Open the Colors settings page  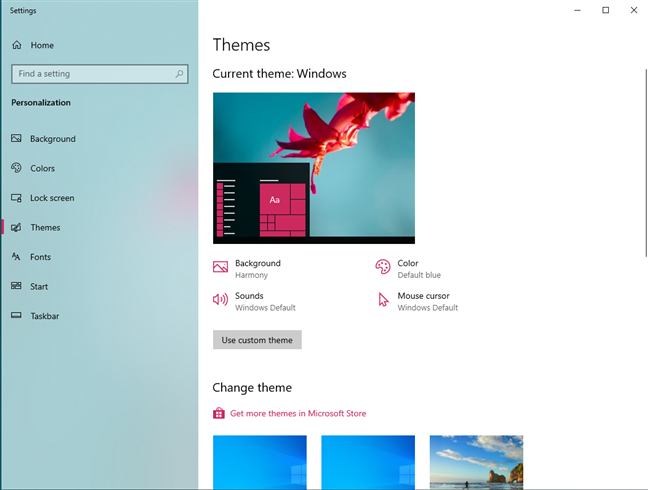99,168
